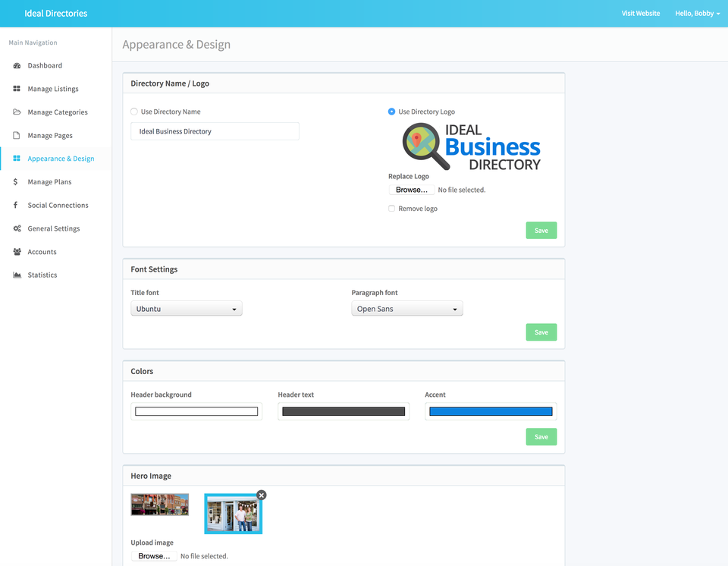
Task: Tick the Remove logo checkbox
Action: point(391,209)
